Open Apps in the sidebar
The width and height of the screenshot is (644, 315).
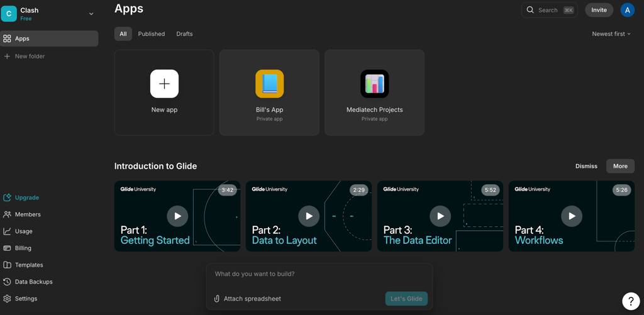point(49,38)
